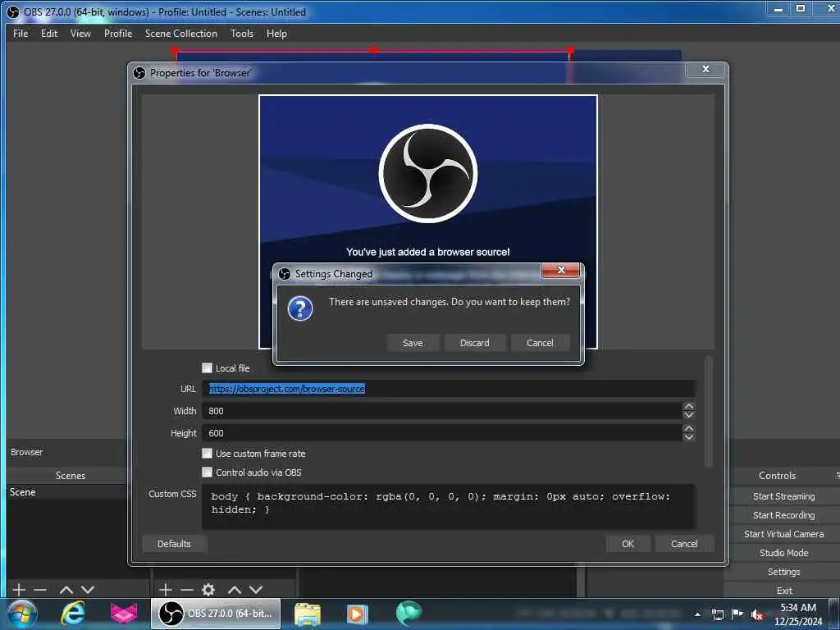Close the Settings Changed dialog
Image resolution: width=840 pixels, height=630 pixels.
(560, 270)
